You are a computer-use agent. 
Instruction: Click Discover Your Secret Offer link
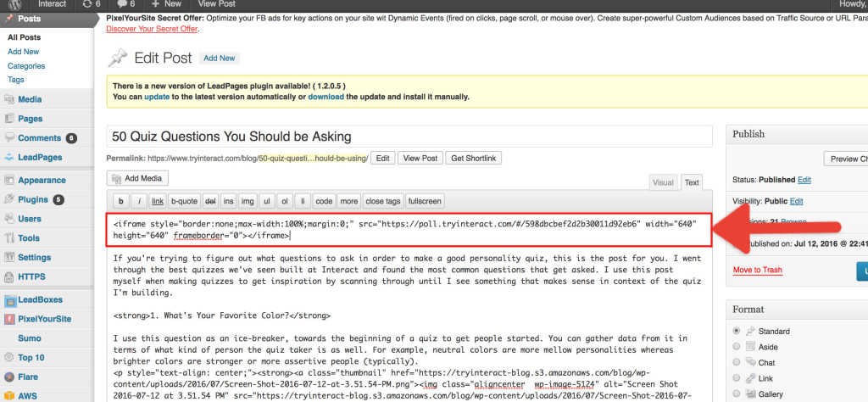[x=152, y=29]
